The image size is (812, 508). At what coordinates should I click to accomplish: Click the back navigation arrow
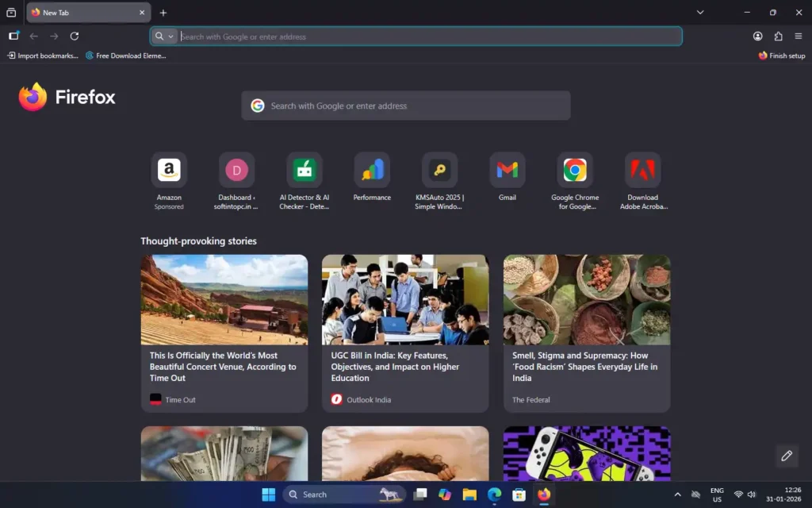point(33,36)
